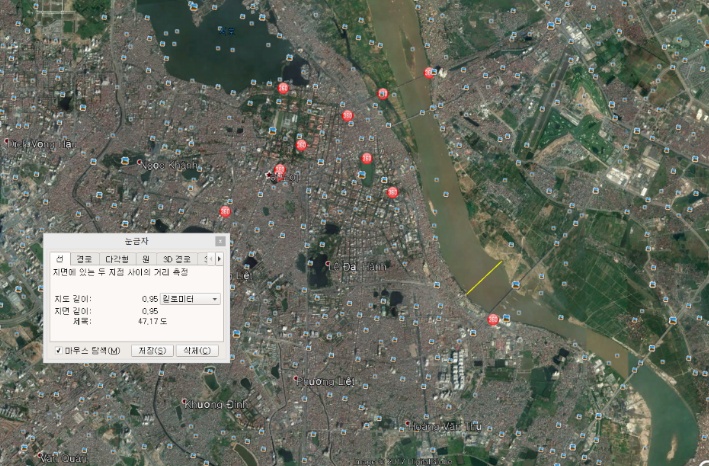Switch to the 경로 tab
Viewport: 709px width, 466px height.
point(85,258)
